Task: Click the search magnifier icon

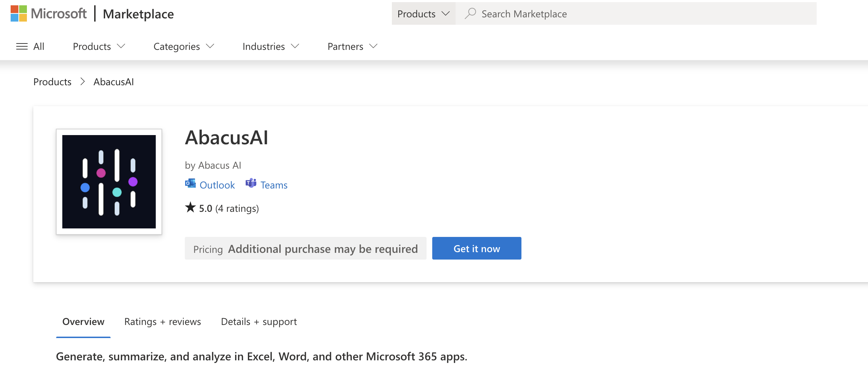Action: (x=470, y=13)
